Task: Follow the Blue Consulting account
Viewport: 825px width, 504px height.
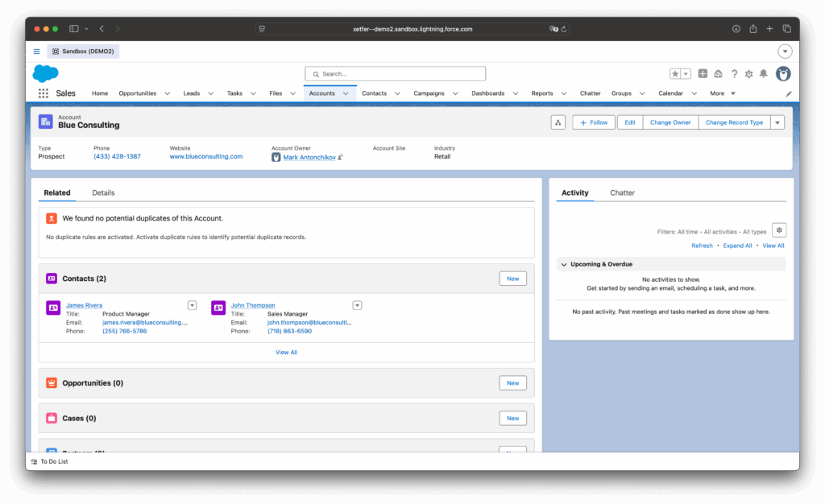Action: pos(594,122)
